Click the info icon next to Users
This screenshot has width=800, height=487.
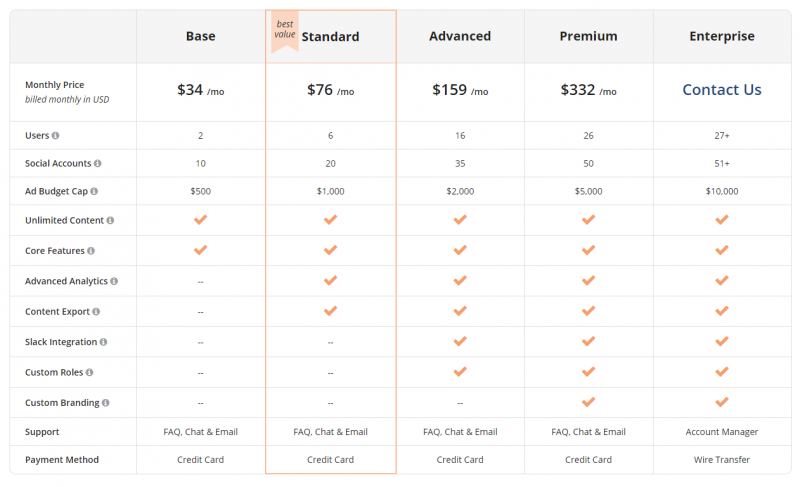(56, 136)
